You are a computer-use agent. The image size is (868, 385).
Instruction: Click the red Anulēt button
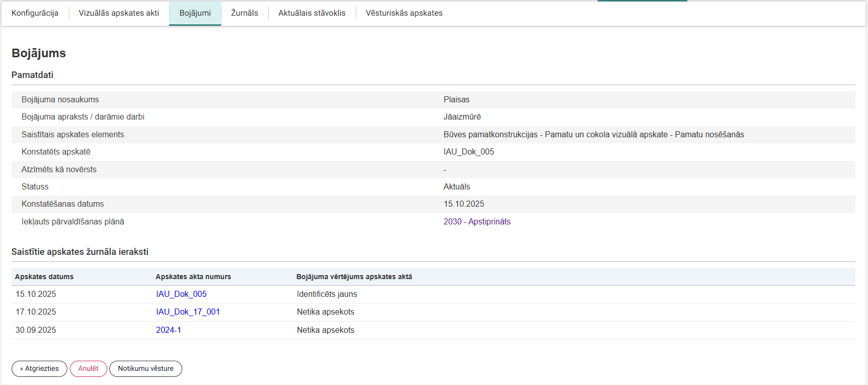coord(88,369)
